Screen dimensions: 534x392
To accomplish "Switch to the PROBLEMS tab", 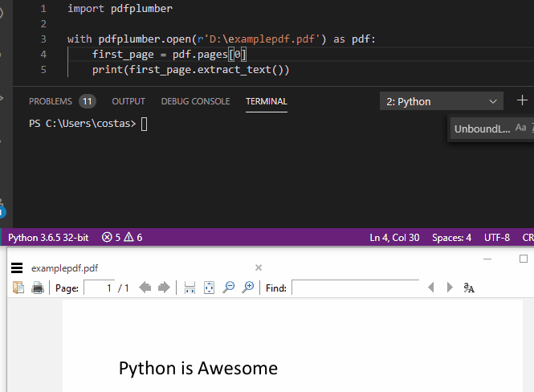I will click(51, 101).
